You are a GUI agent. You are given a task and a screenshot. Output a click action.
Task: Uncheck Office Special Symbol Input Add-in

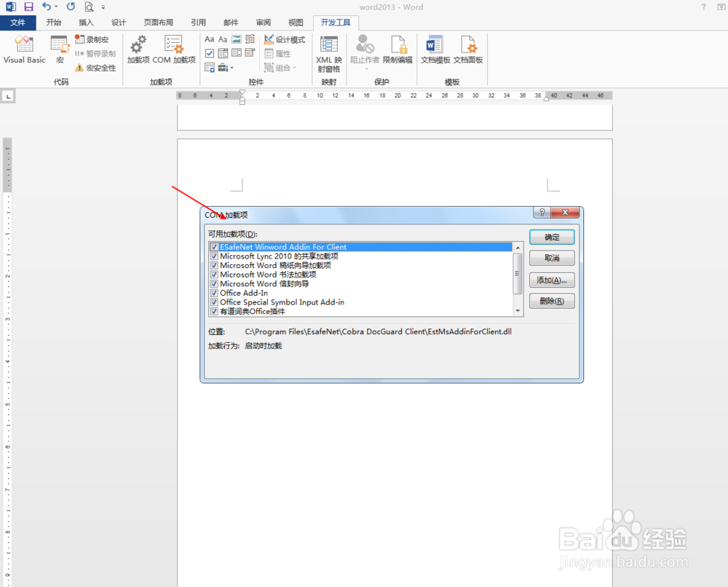tap(214, 302)
